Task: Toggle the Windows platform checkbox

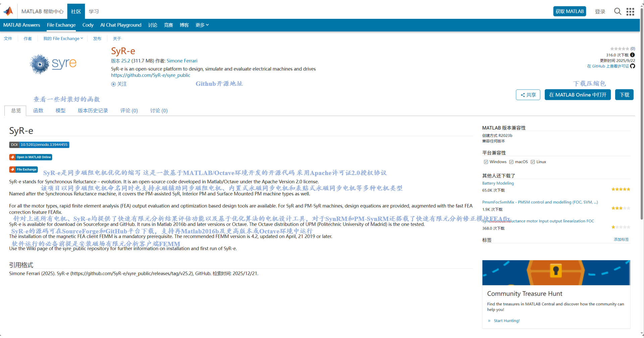Action: pos(486,162)
